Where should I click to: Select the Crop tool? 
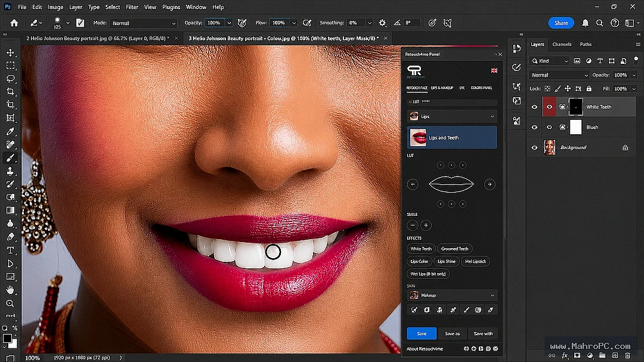tap(10, 92)
